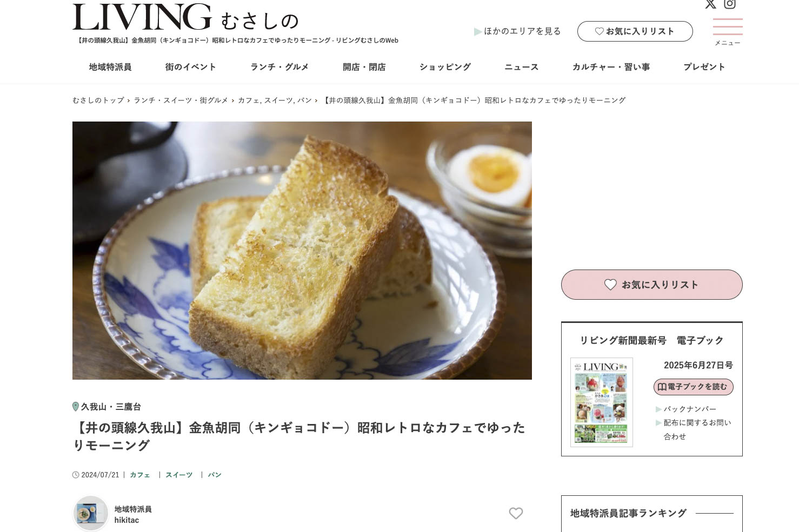This screenshot has height=532, width=799.
Task: Open the 地域特派員 navigation item
Action: (110, 67)
